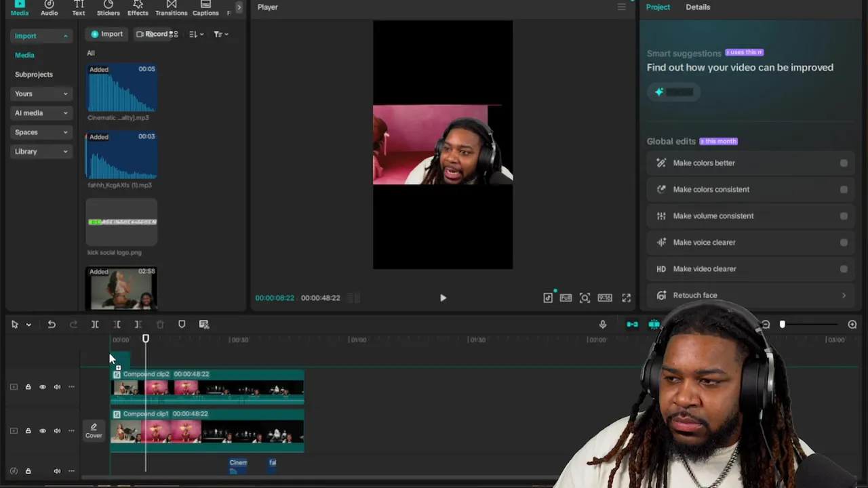
Task: Click the redo arrow in timeline toolbar
Action: pyautogui.click(x=73, y=325)
